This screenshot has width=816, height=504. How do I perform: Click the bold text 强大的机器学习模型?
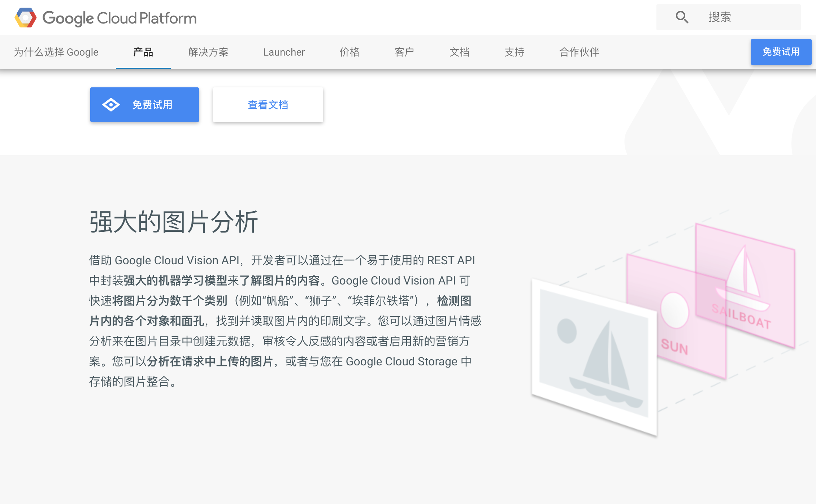click(175, 281)
